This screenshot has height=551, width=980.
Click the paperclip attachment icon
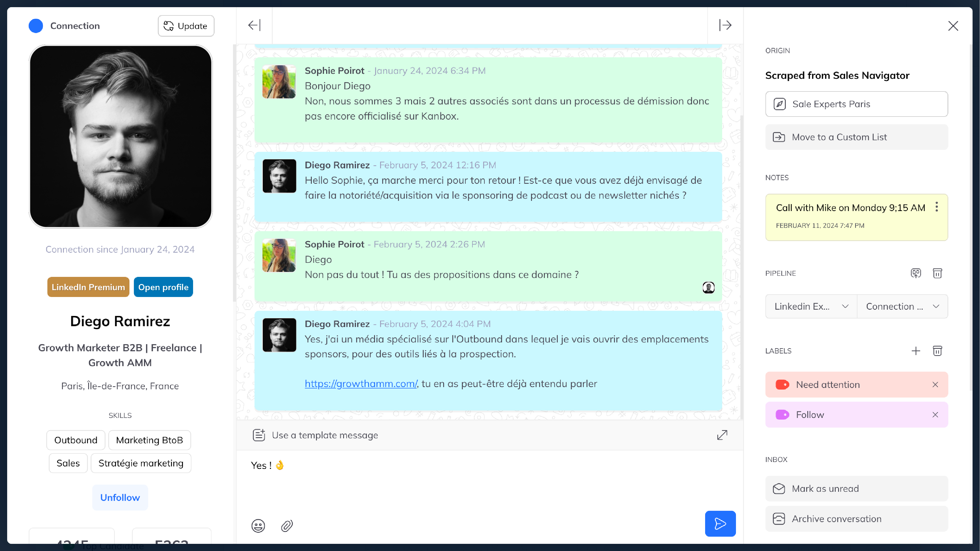click(287, 526)
